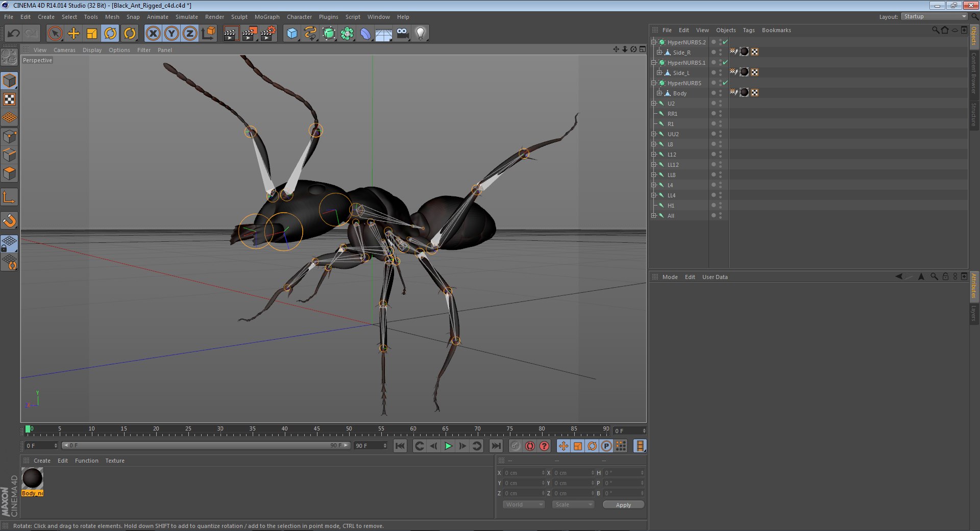This screenshot has height=531, width=980.
Task: Open the Simulate menu
Action: pos(187,17)
